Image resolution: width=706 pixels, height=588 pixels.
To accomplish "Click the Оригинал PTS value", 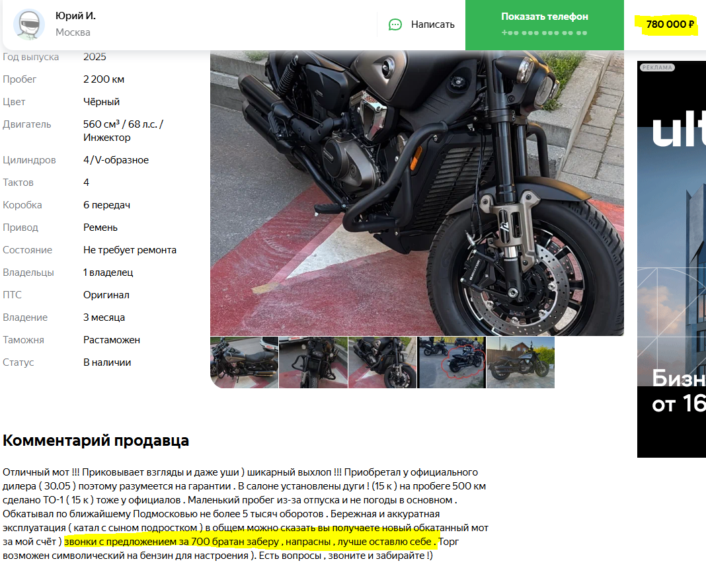I will tap(106, 295).
